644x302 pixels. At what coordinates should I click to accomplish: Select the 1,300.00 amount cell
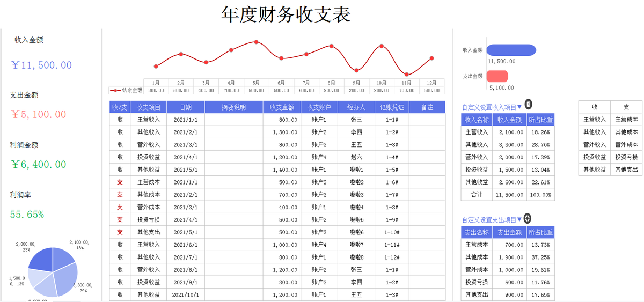tap(282, 132)
